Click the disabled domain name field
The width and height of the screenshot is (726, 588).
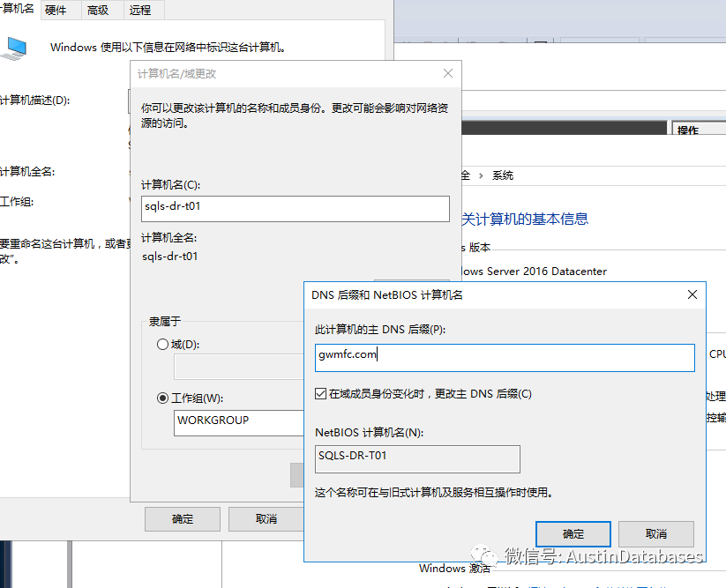click(239, 367)
